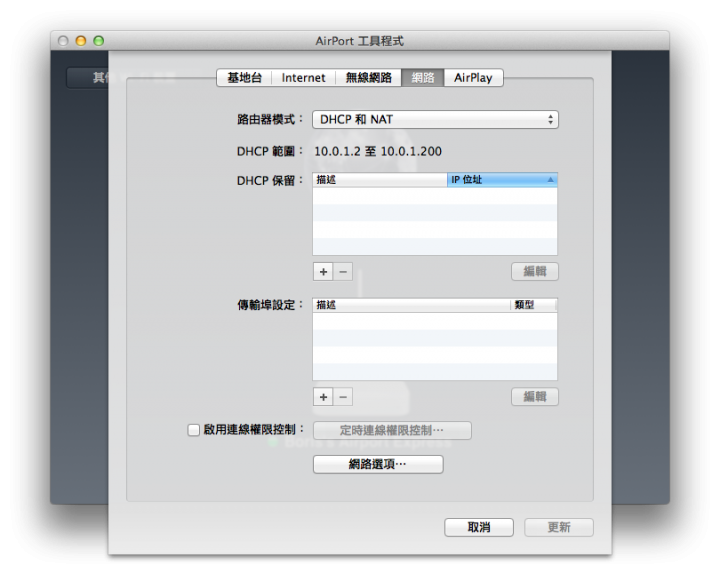Click 編輯 button under DHCP 保留 table

pos(535,271)
